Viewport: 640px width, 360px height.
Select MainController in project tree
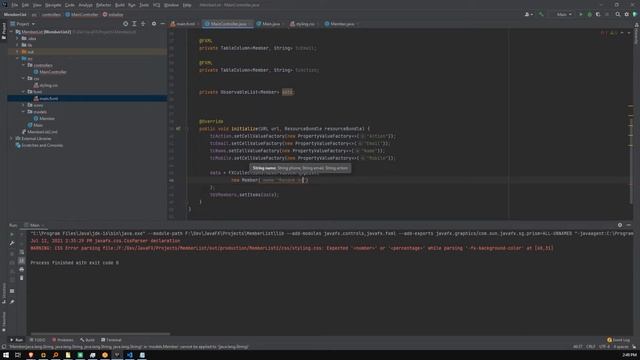pos(50,72)
